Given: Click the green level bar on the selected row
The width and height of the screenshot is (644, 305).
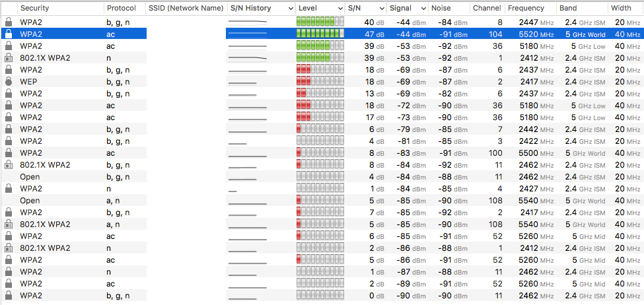Looking at the screenshot, I should [320, 34].
